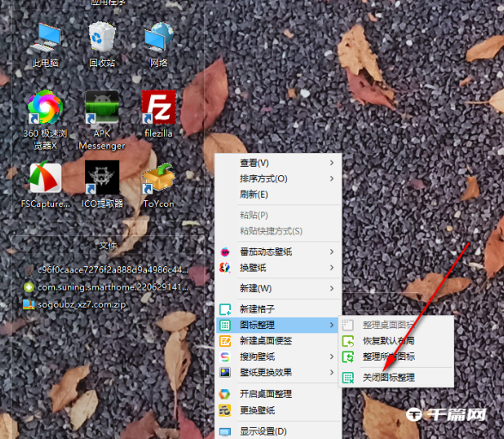The width and height of the screenshot is (504, 439).
Task: Select the 回收站 recycle bin icon
Action: point(102,37)
